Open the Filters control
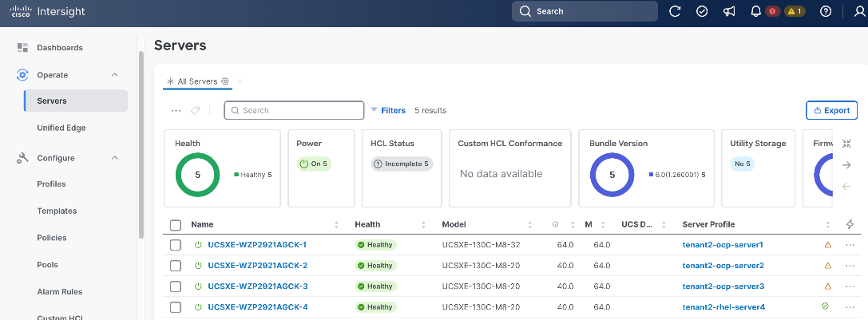The height and width of the screenshot is (320, 868). [388, 110]
